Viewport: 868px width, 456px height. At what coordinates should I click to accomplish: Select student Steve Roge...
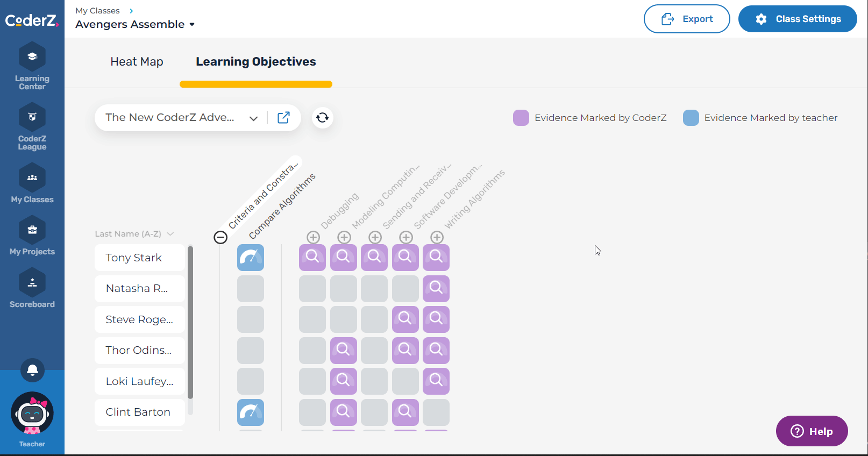pyautogui.click(x=140, y=319)
